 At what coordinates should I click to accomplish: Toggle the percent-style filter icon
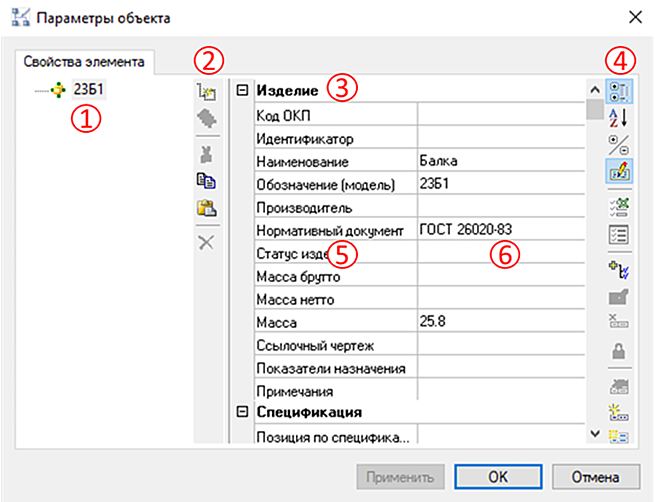tap(619, 143)
